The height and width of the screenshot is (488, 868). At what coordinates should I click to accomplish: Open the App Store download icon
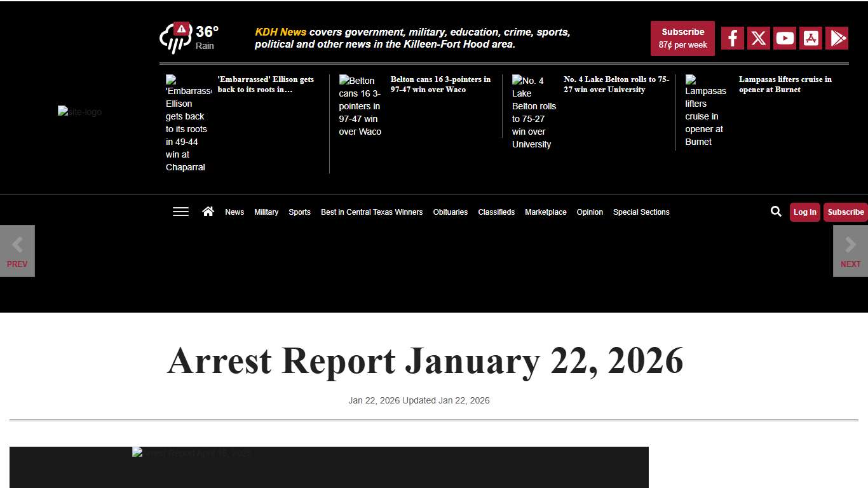tap(810, 37)
